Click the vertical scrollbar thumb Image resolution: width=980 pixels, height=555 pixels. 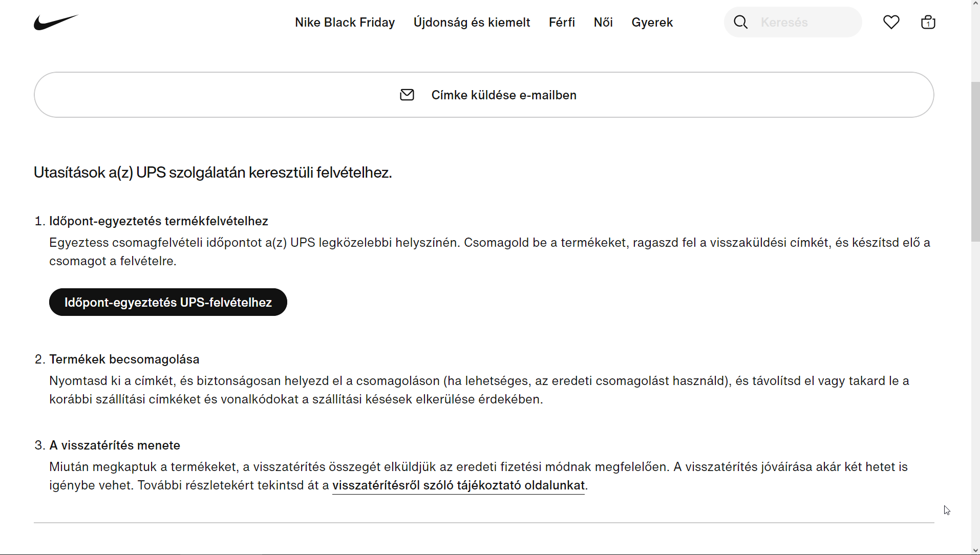[975, 161]
